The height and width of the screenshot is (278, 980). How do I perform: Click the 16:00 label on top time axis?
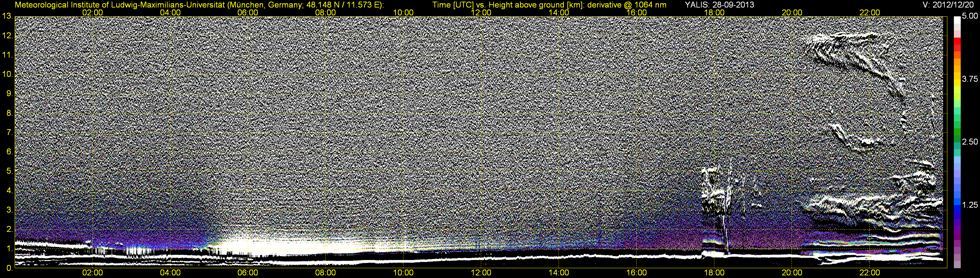point(636,12)
